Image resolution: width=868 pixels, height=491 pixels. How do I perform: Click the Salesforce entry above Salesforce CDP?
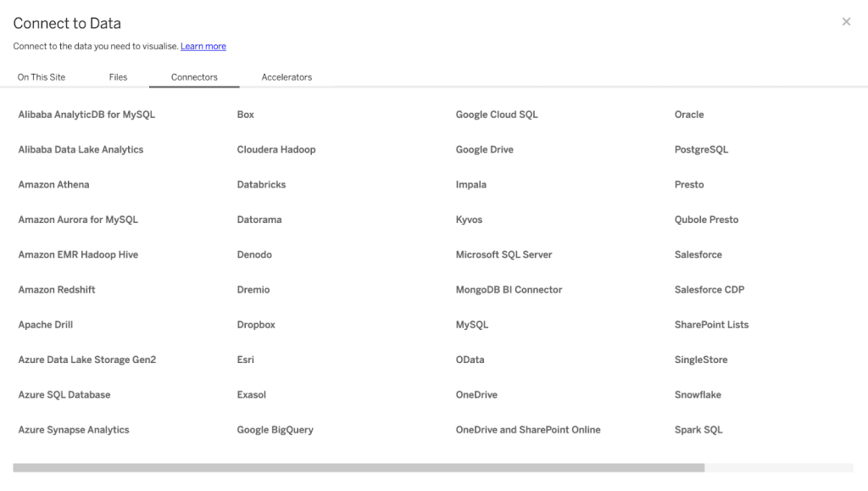[698, 254]
